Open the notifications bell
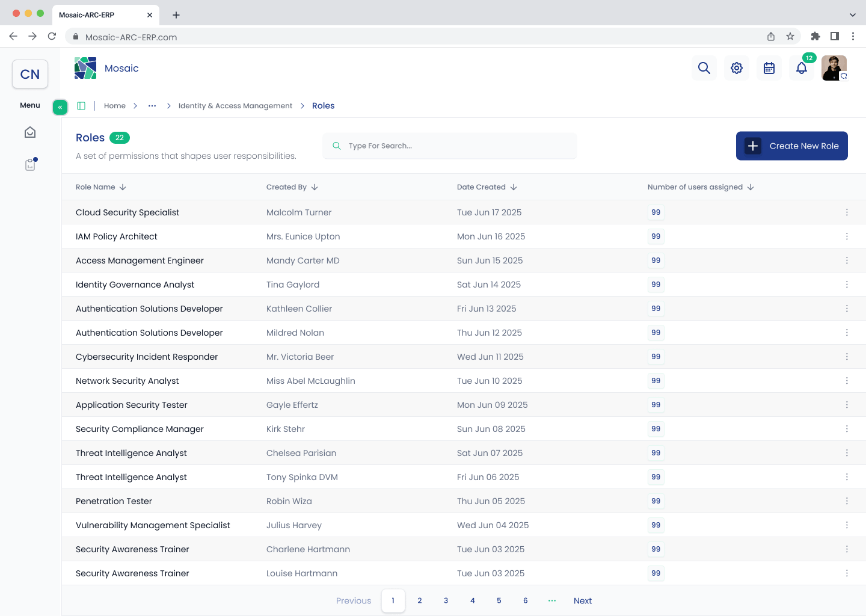Image resolution: width=866 pixels, height=616 pixels. (x=802, y=68)
